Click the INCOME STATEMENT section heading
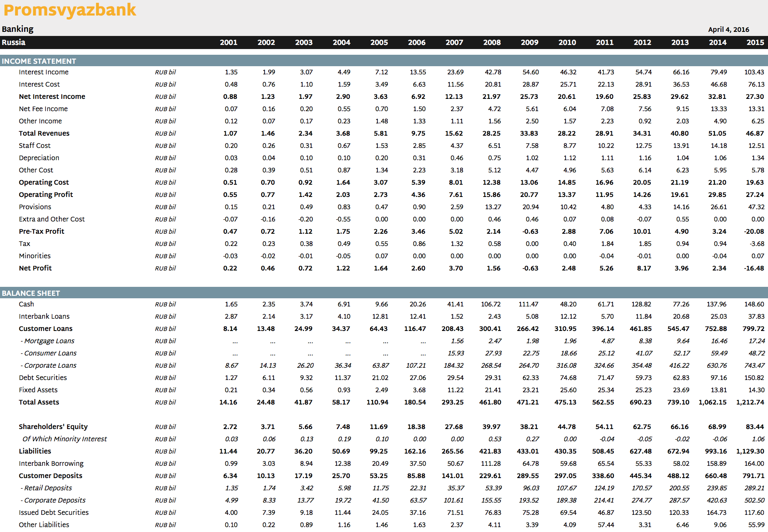 [x=39, y=61]
